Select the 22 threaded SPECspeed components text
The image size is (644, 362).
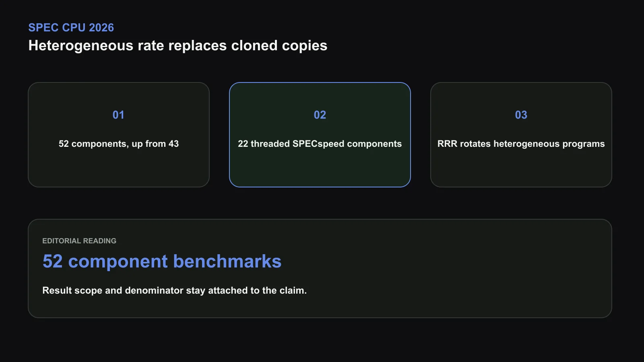(x=320, y=144)
